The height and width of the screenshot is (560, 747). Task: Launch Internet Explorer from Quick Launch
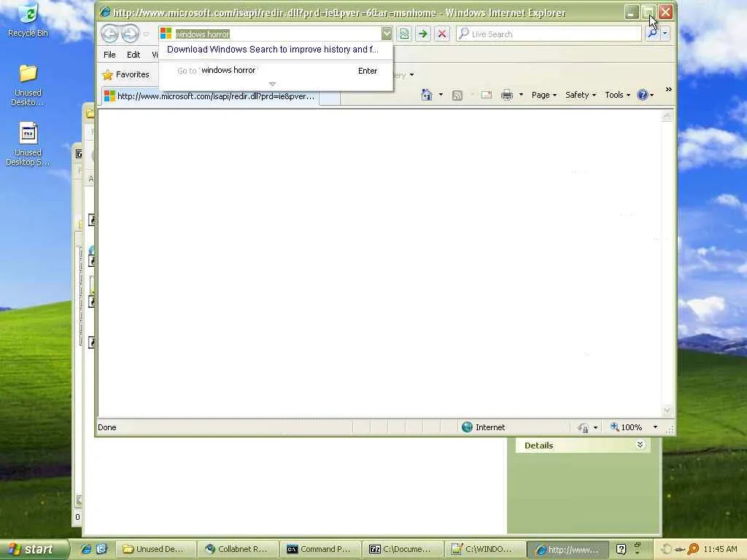point(86,549)
